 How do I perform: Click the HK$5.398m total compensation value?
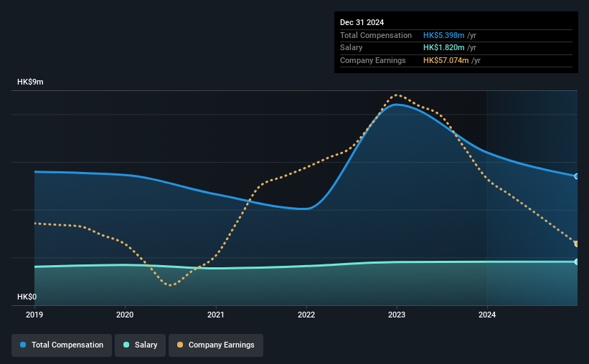tap(443, 35)
